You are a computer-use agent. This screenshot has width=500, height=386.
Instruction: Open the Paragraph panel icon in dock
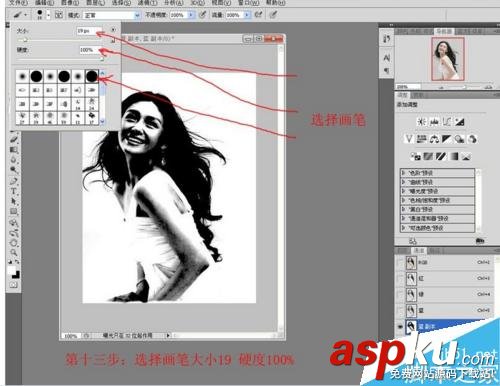(387, 70)
